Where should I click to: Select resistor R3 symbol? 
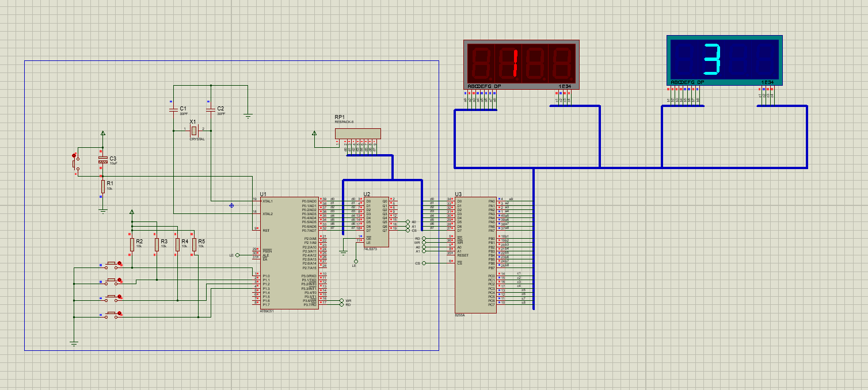(x=157, y=245)
